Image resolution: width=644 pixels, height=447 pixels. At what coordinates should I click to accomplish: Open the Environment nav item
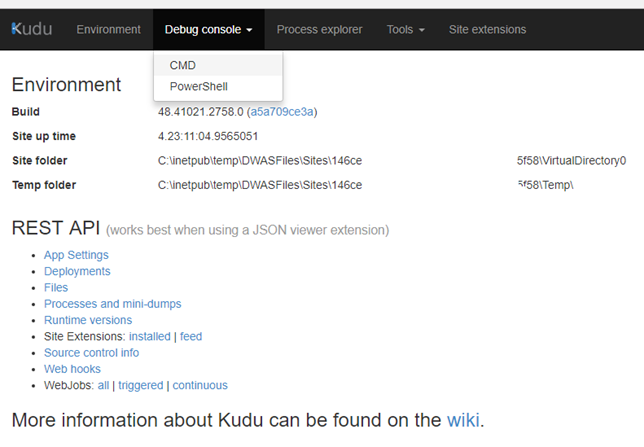(108, 30)
